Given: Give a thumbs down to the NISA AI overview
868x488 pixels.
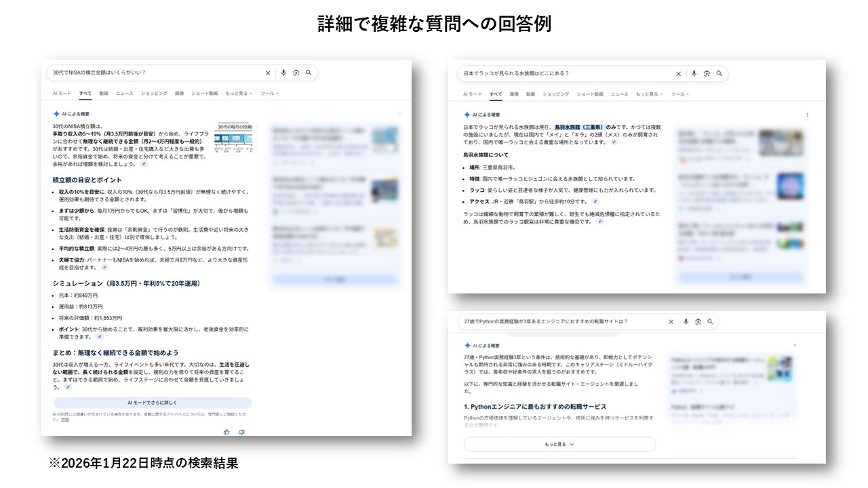Looking at the screenshot, I should click(x=241, y=432).
